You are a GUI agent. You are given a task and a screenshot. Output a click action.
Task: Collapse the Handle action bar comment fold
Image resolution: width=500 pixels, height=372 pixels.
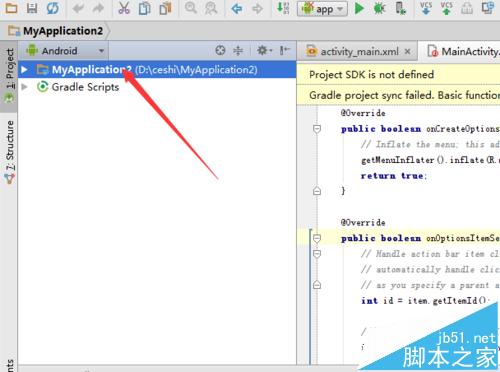point(317,254)
